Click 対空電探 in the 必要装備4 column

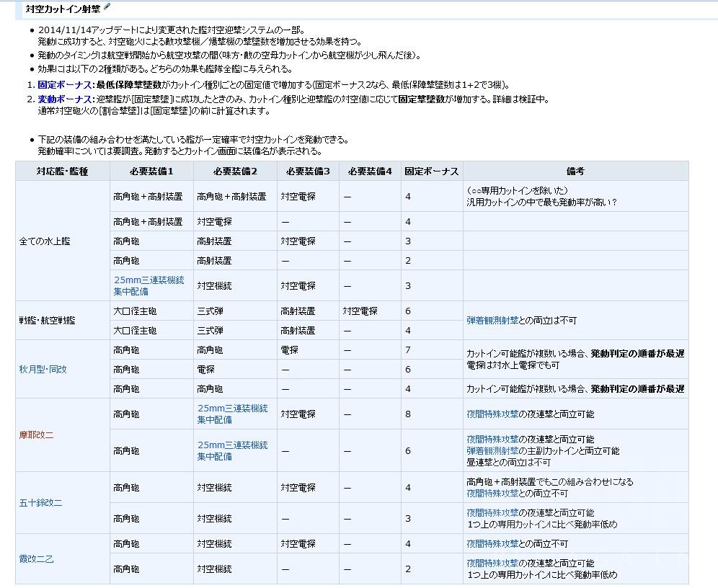click(360, 311)
